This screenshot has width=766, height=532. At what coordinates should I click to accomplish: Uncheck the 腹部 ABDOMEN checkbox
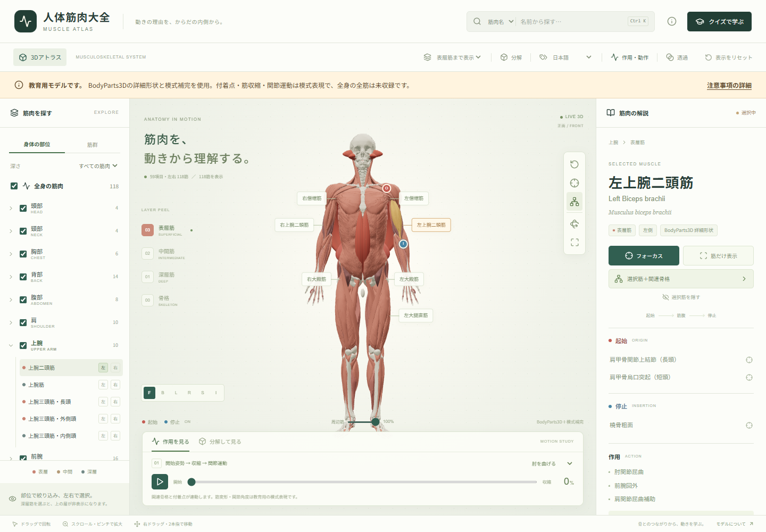pyautogui.click(x=23, y=300)
